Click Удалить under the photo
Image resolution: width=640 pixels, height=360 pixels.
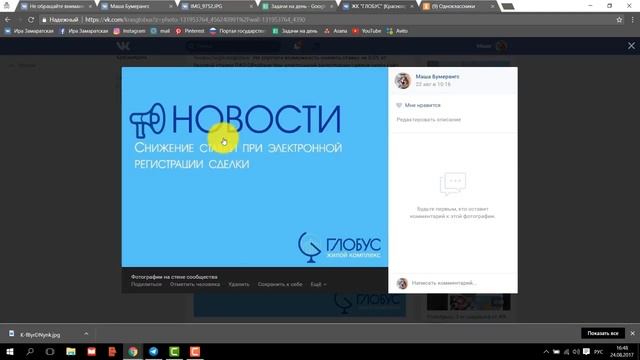239,284
